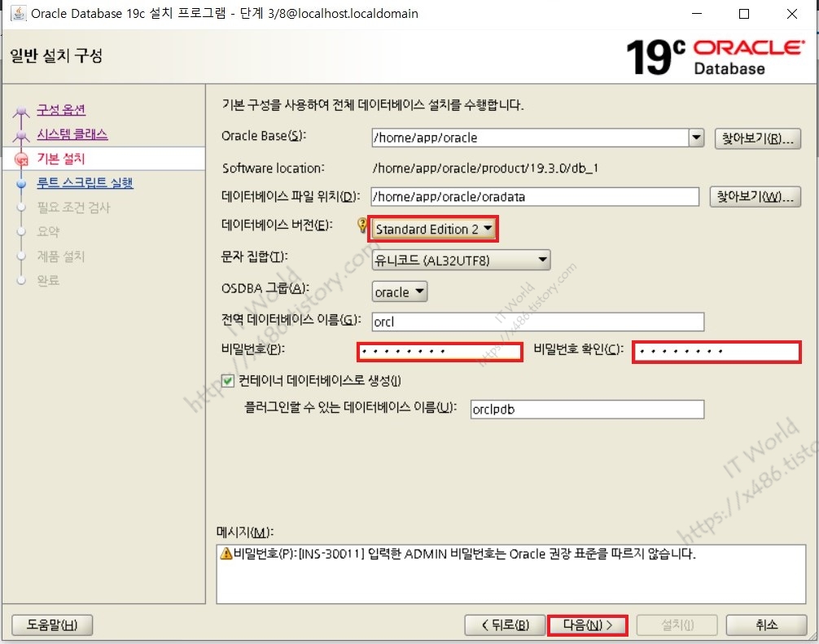819x644 pixels.
Task: Click 찾아보기(W) browse button for data files
Action: 755,197
